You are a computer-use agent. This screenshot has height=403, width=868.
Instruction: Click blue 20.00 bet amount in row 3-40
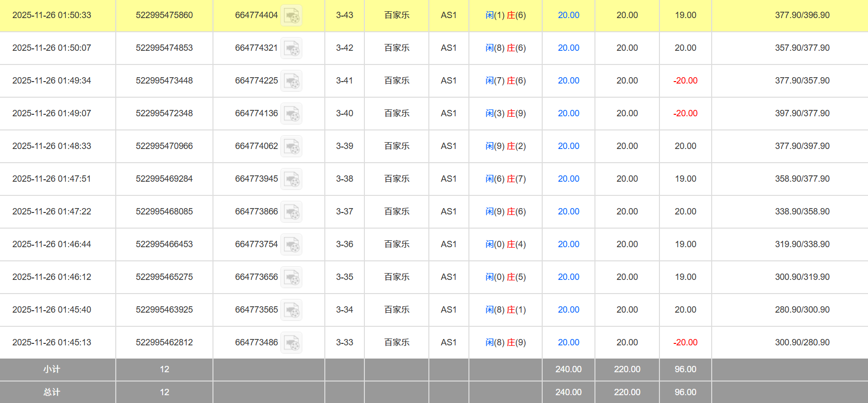tap(568, 113)
